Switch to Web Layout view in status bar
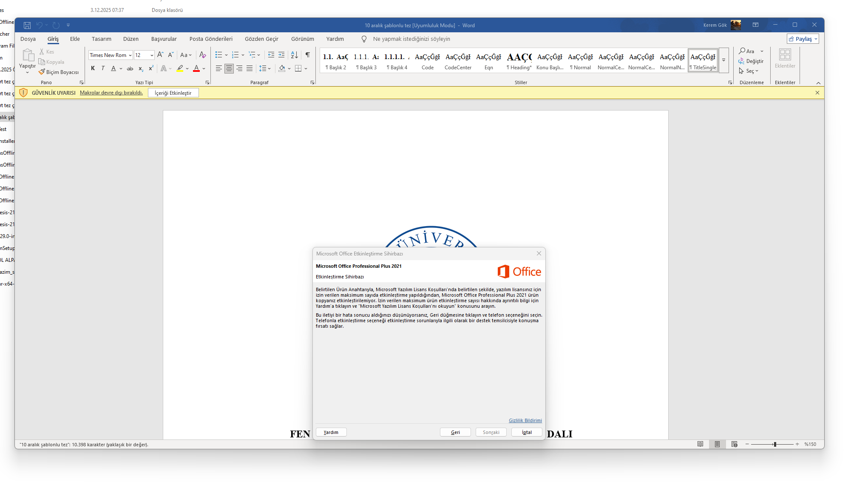 click(x=734, y=444)
